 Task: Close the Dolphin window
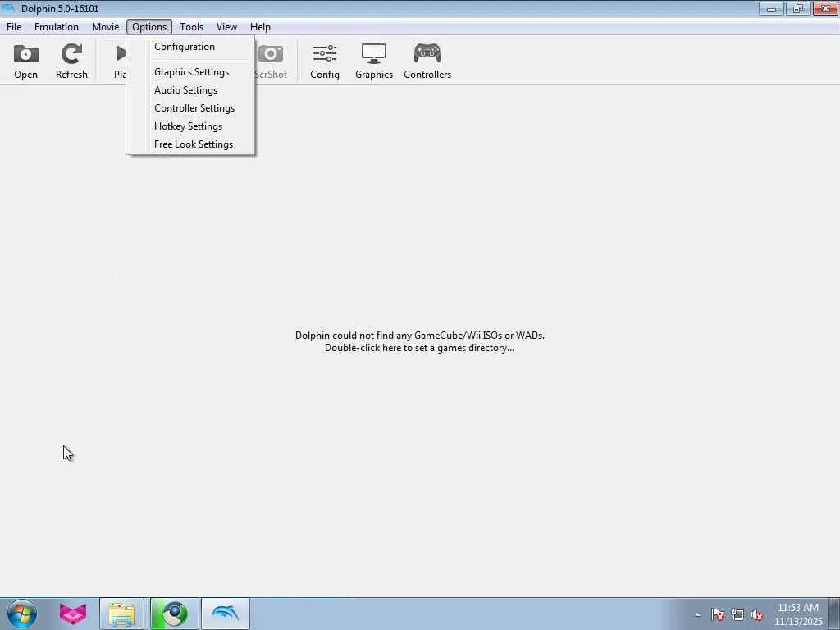click(825, 8)
